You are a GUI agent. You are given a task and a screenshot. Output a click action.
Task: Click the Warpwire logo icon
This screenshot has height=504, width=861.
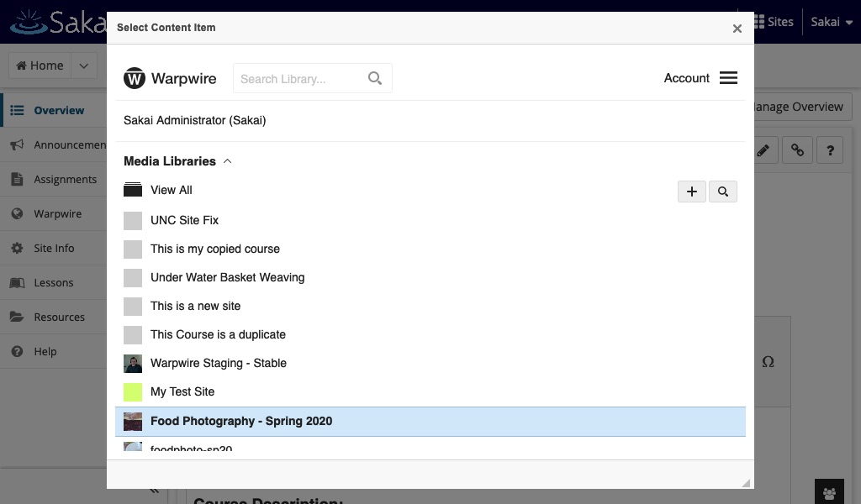[134, 78]
